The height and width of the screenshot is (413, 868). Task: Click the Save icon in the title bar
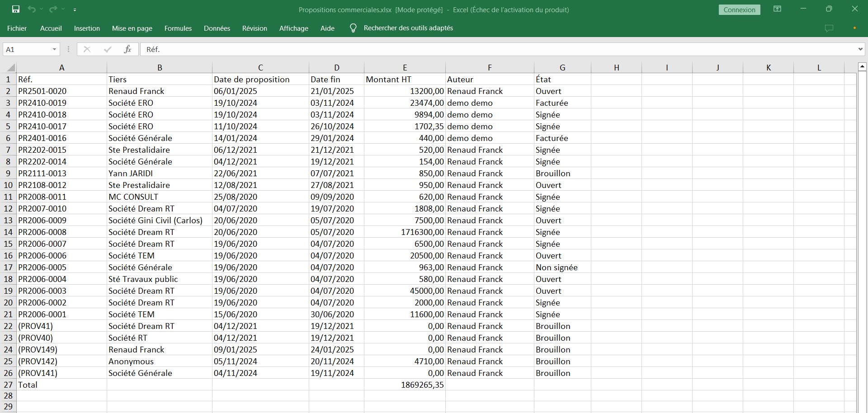pyautogui.click(x=15, y=9)
